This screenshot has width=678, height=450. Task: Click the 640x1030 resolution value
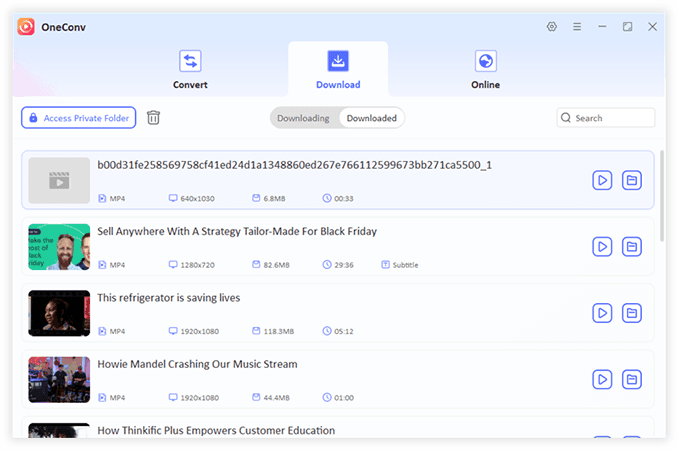(197, 198)
